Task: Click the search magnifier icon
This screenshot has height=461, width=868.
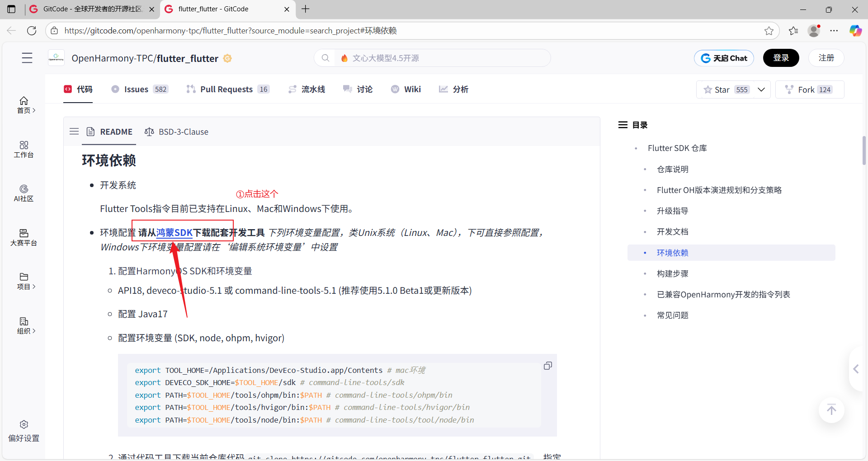Action: tap(325, 58)
